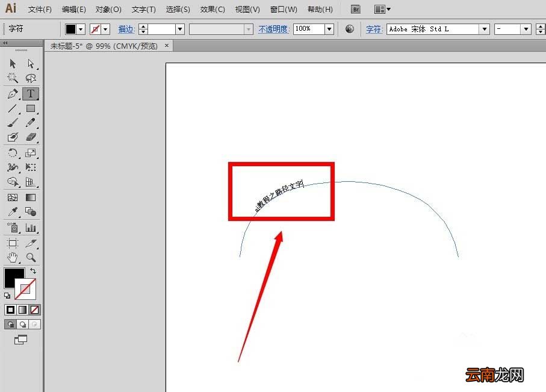Select the Rotate tool
The height and width of the screenshot is (392, 546).
[x=13, y=153]
